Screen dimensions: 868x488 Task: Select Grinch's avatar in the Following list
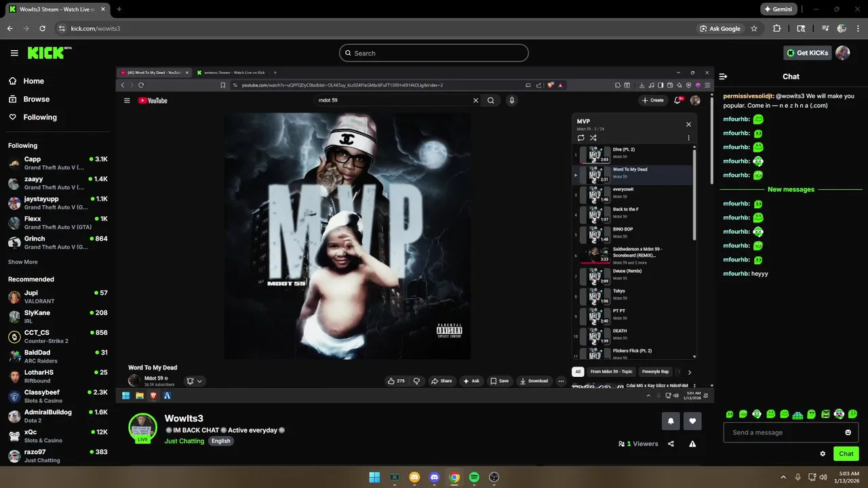(14, 243)
